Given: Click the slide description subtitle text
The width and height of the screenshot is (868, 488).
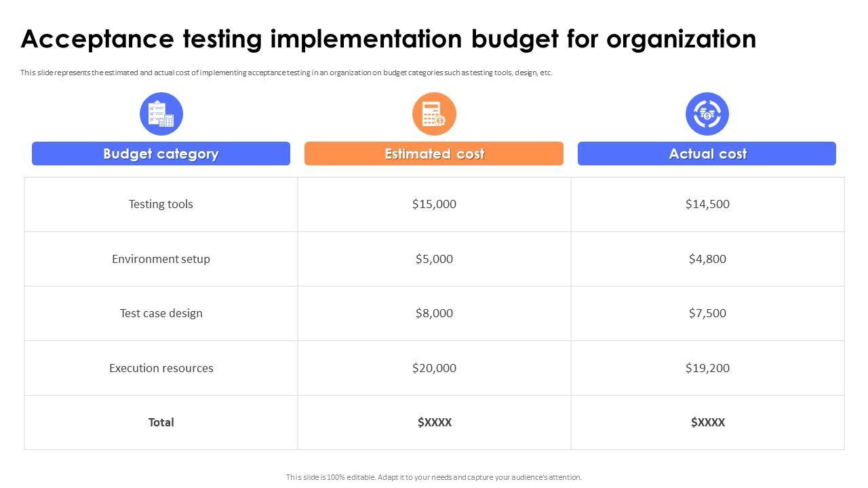Looking at the screenshot, I should coord(286,73).
